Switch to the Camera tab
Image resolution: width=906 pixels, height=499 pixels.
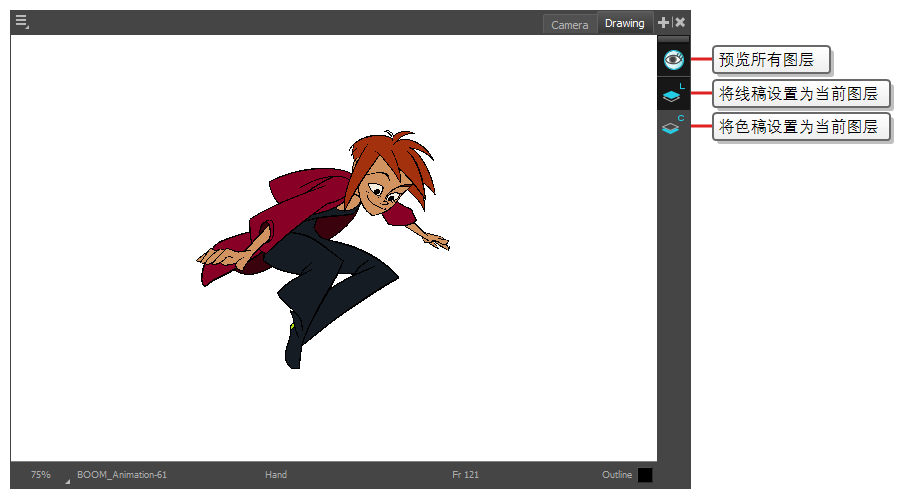569,25
